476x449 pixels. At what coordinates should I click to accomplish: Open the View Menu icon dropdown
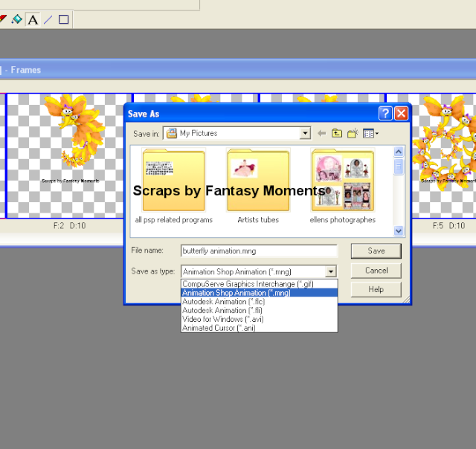[x=370, y=133]
